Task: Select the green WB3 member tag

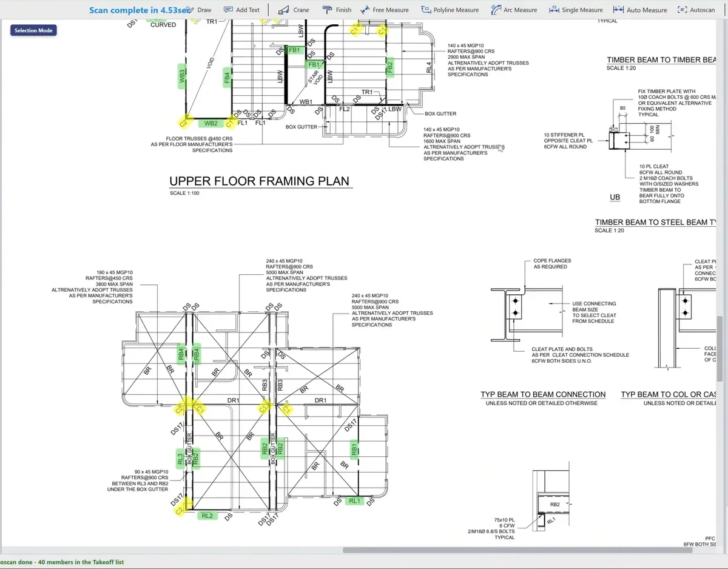Action: 182,76
